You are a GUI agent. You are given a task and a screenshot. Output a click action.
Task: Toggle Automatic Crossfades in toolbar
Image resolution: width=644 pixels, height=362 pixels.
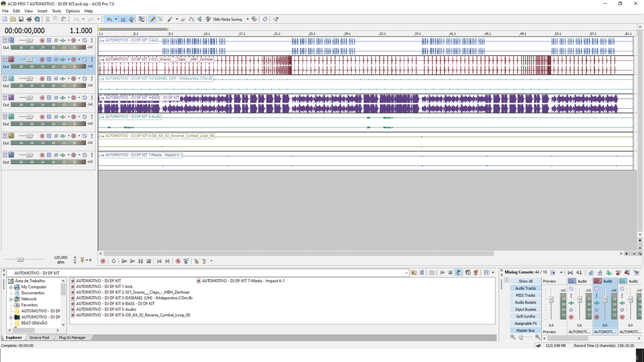click(x=123, y=19)
